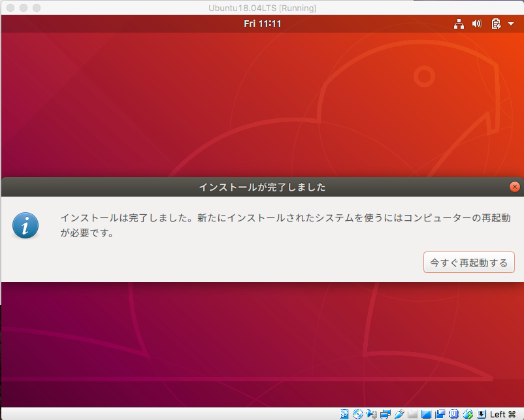
Task: Expand the system menu arrow in top bar
Action: pyautogui.click(x=511, y=24)
